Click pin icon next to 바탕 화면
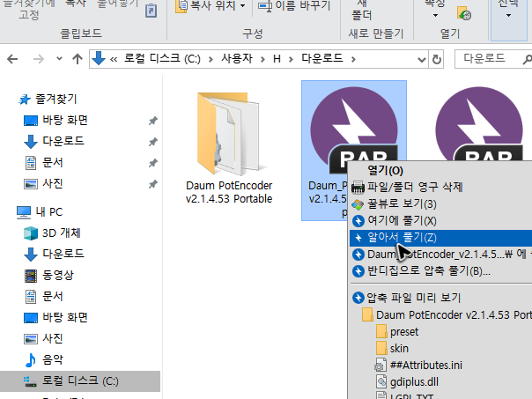Viewport: 532px width, 399px height. tap(153, 121)
